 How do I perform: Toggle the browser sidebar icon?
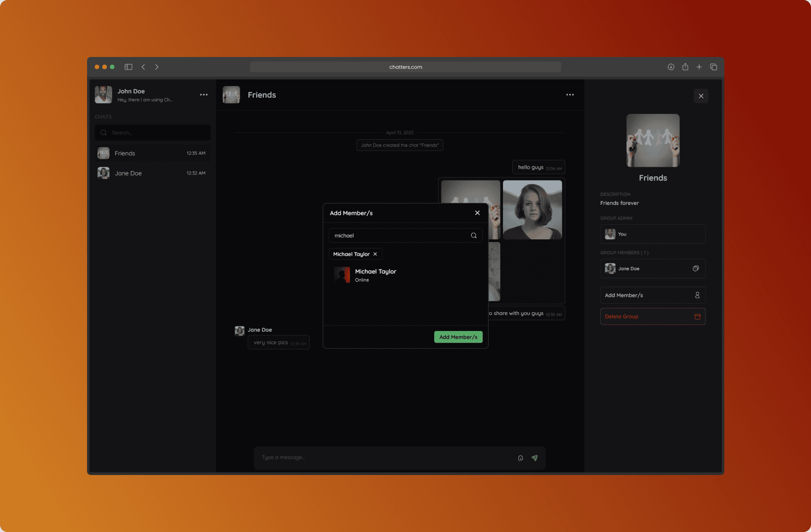[129, 67]
